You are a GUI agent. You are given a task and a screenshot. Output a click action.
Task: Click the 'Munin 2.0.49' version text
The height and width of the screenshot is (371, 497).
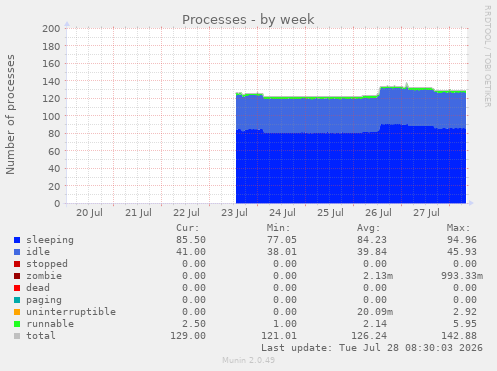coord(248,360)
